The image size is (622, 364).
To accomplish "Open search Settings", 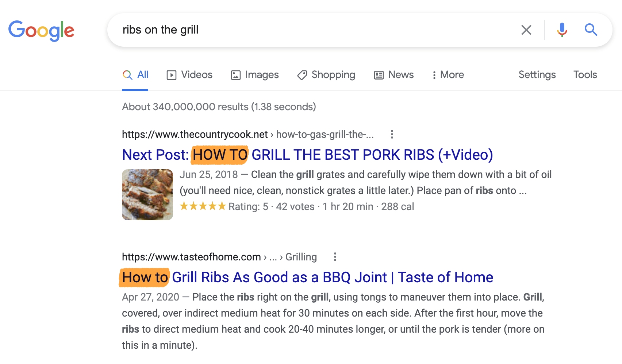I will point(537,75).
